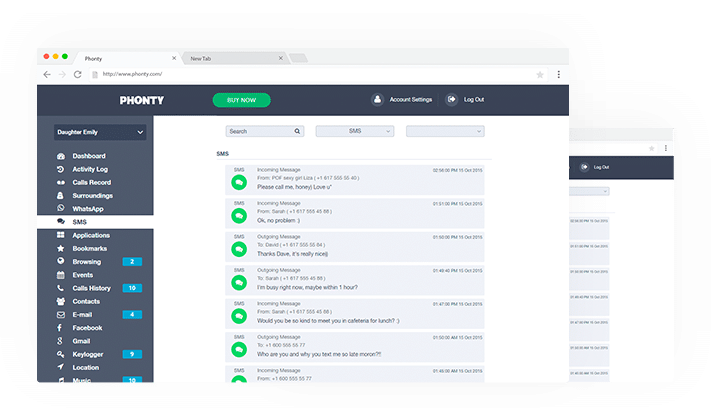Open Surroundings in the sidebar

click(95, 195)
